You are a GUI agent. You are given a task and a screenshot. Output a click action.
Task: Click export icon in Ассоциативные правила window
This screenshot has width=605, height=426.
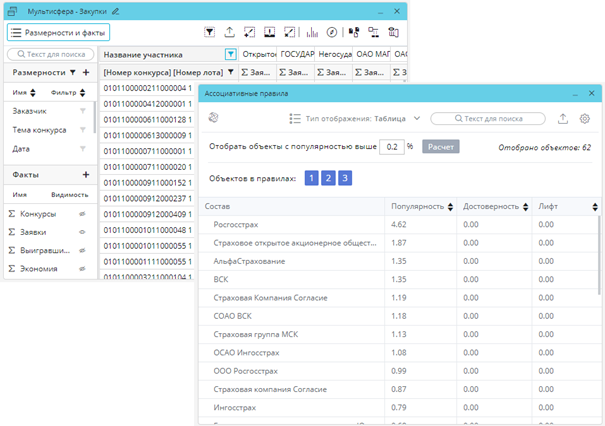point(563,118)
